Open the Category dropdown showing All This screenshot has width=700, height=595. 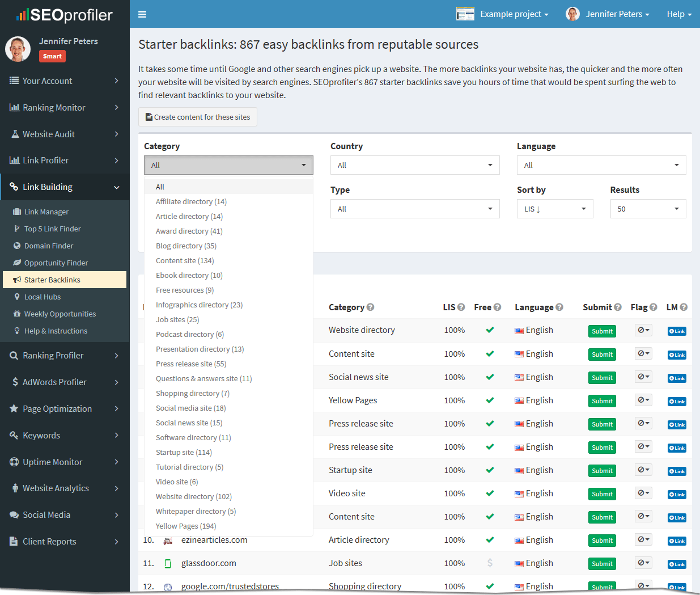tap(228, 165)
